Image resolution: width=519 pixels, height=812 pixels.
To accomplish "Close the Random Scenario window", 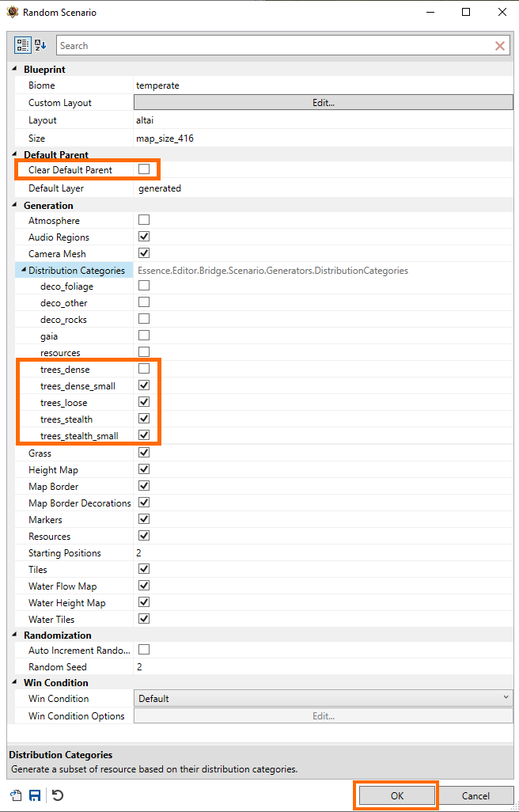I will (x=502, y=12).
